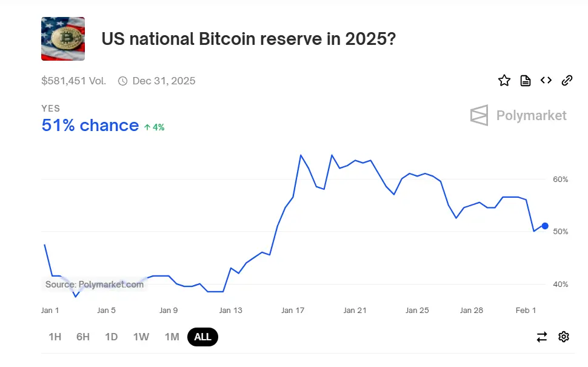Click the latest price dot on chart
Screen dimensions: 588x367
coord(546,225)
